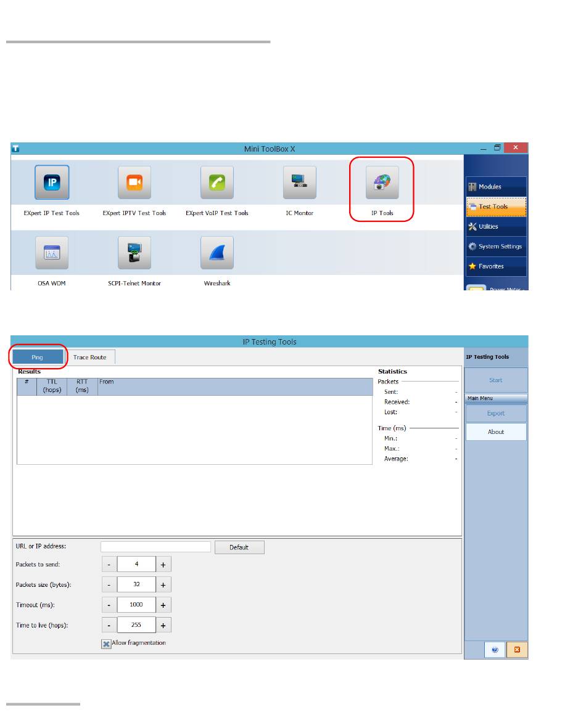Click the Packets size value field
The width and height of the screenshot is (586, 728).
pos(136,584)
